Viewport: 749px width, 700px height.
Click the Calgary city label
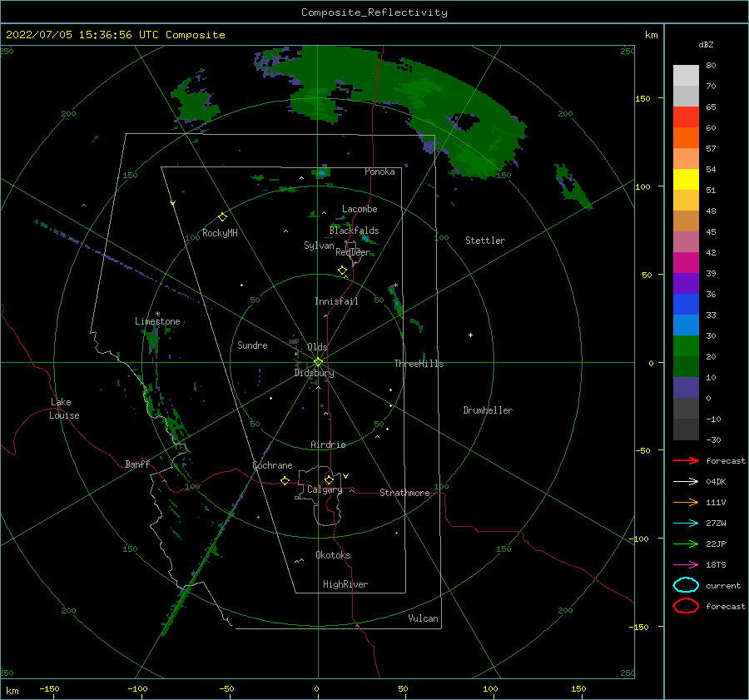(x=325, y=489)
